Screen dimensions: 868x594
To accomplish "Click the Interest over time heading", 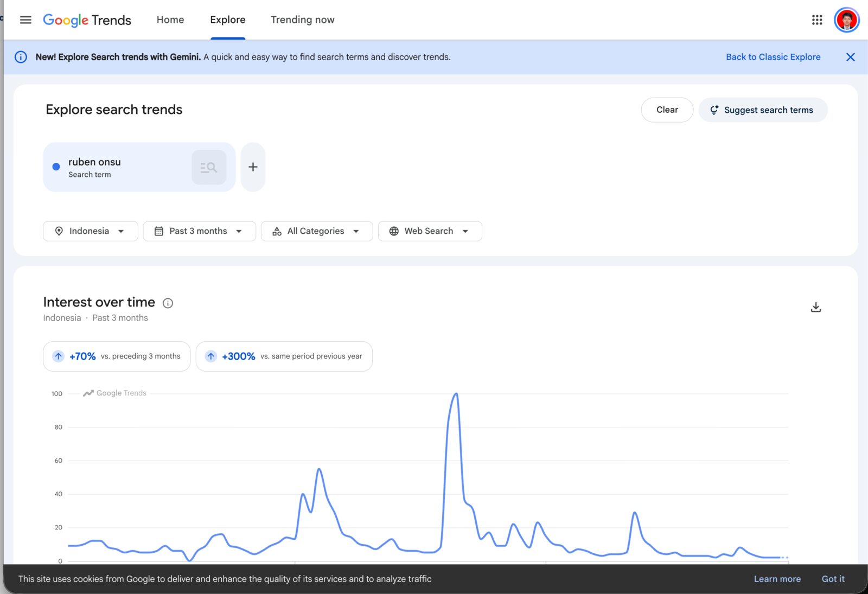I will click(x=99, y=302).
